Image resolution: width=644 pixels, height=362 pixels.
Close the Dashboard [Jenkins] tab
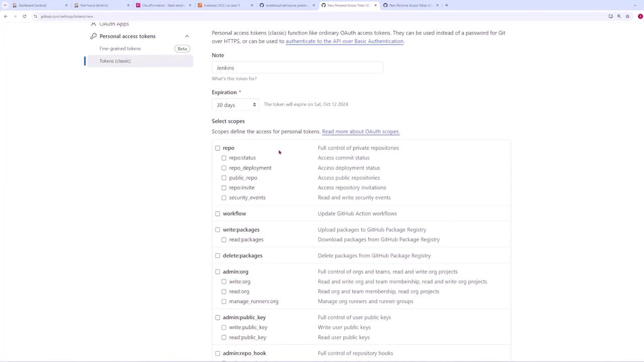pos(66,5)
